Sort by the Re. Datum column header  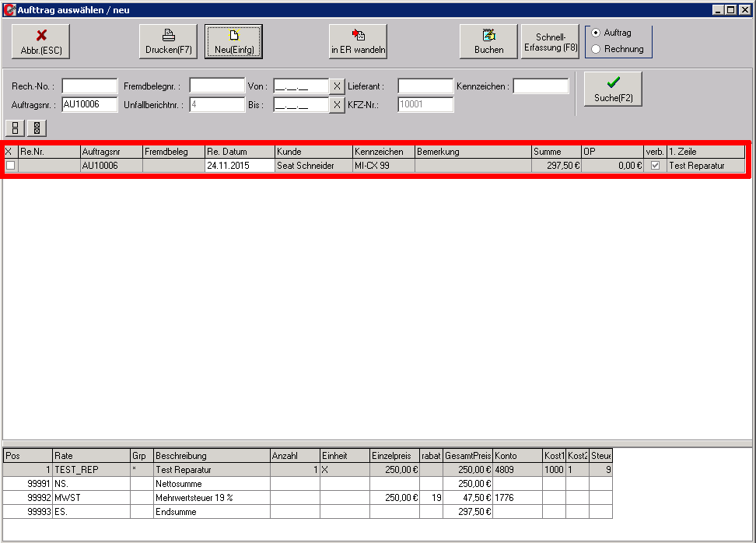point(240,152)
